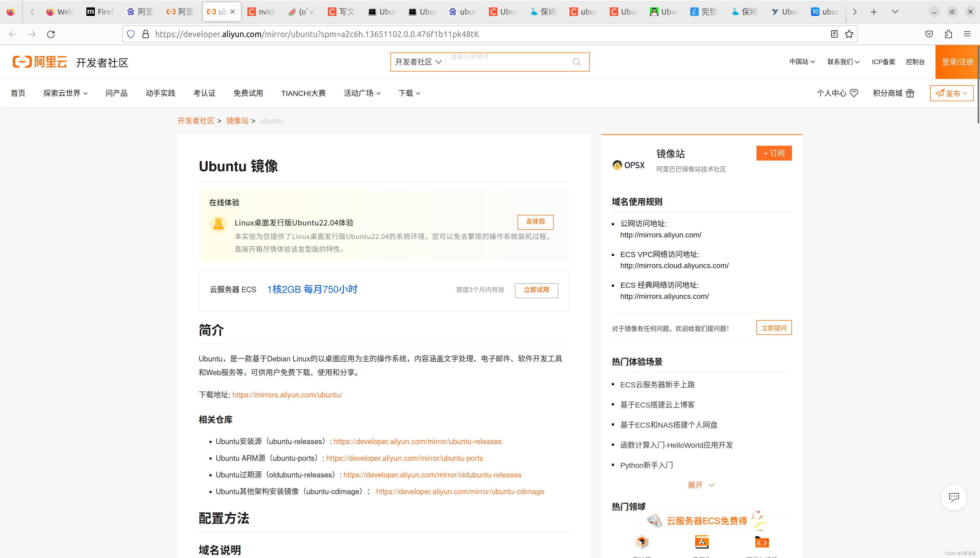Click the 去体验 button
Screen dimensions: 980x558
click(535, 222)
